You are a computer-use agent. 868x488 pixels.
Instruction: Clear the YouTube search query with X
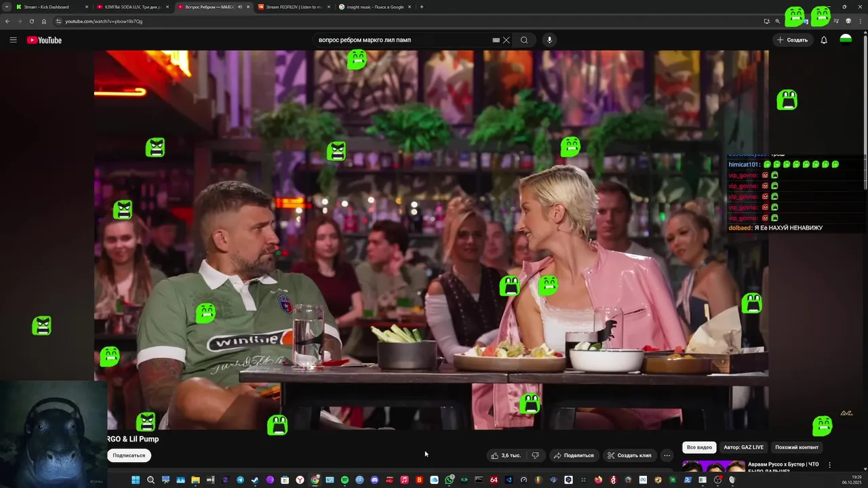506,40
